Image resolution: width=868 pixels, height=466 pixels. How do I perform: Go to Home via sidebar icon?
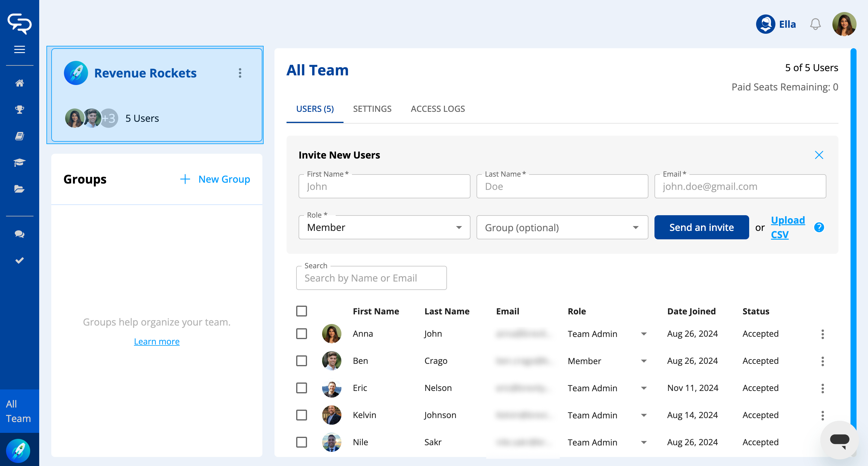pyautogui.click(x=20, y=83)
